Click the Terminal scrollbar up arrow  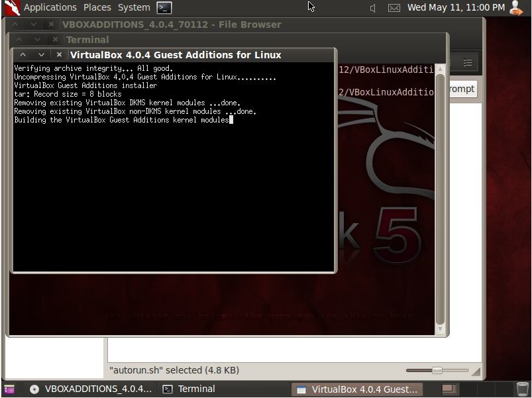click(x=440, y=69)
